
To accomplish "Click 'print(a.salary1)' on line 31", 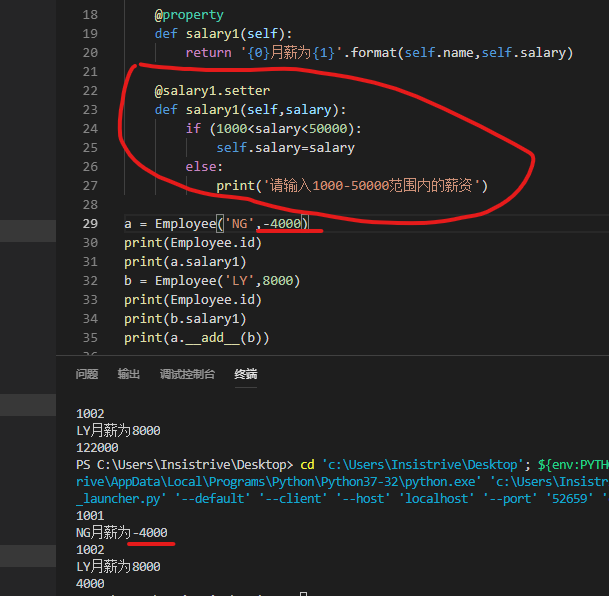I will point(185,262).
